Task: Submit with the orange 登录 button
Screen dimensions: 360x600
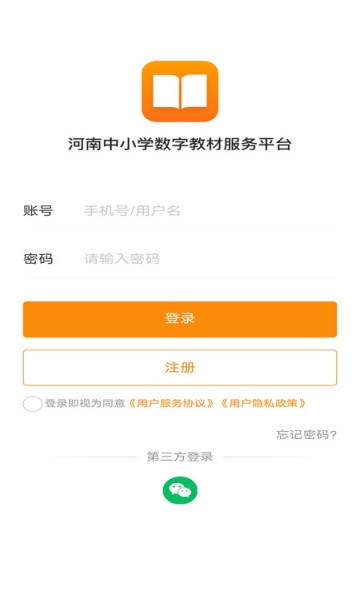Action: pos(180,319)
